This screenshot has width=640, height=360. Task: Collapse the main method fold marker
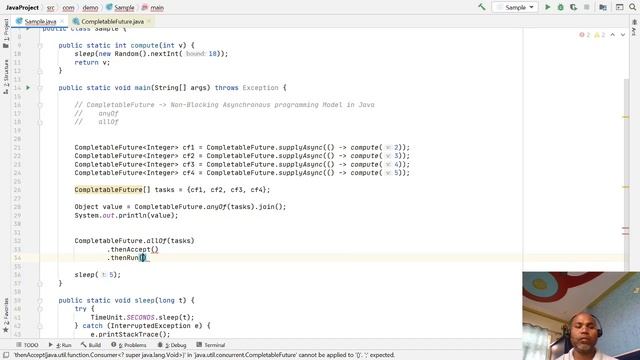(x=40, y=88)
